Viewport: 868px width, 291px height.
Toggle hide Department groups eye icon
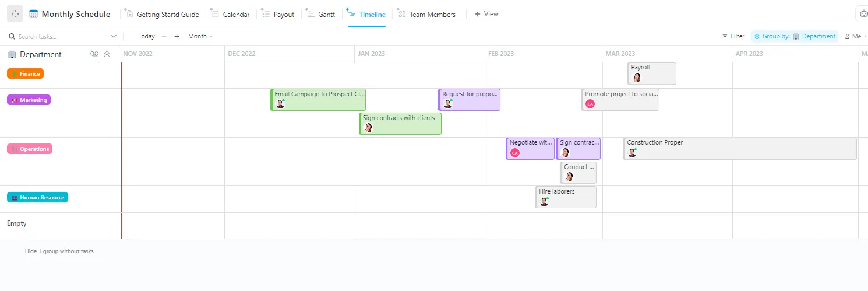[94, 54]
